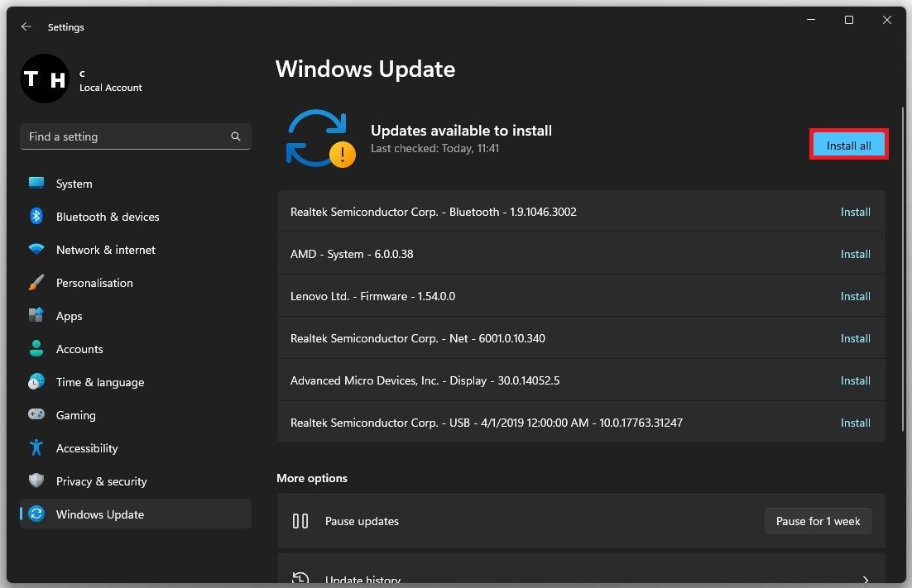Image resolution: width=912 pixels, height=588 pixels.
Task: Open the Apps settings page
Action: pyautogui.click(x=70, y=316)
